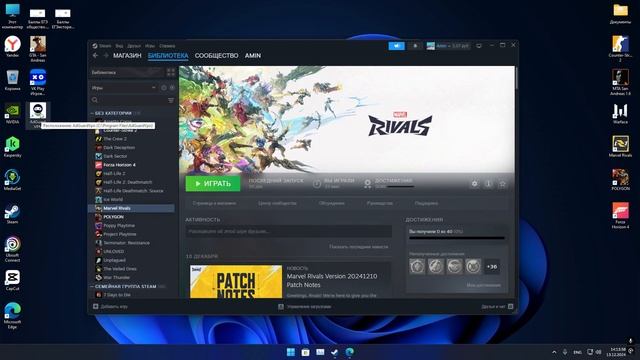Switch to Big Picture mode icon
Screen dimensions: 640x360
(x=479, y=46)
